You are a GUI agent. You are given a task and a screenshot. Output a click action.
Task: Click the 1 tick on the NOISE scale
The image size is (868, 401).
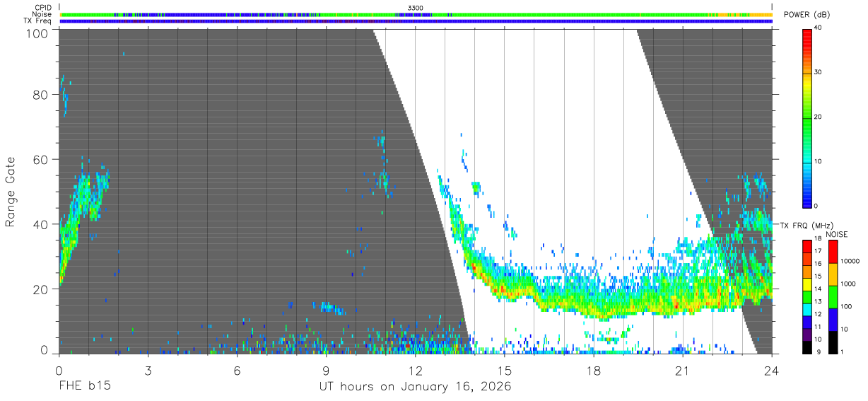tap(843, 351)
